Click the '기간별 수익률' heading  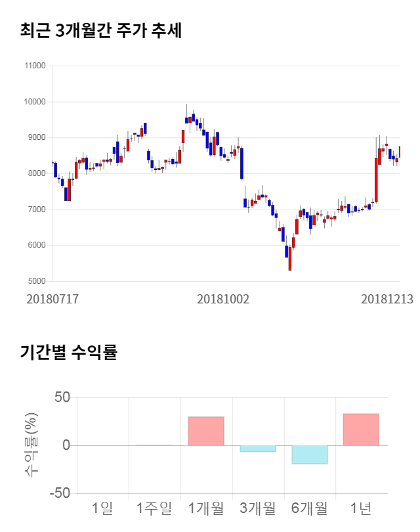point(68,352)
